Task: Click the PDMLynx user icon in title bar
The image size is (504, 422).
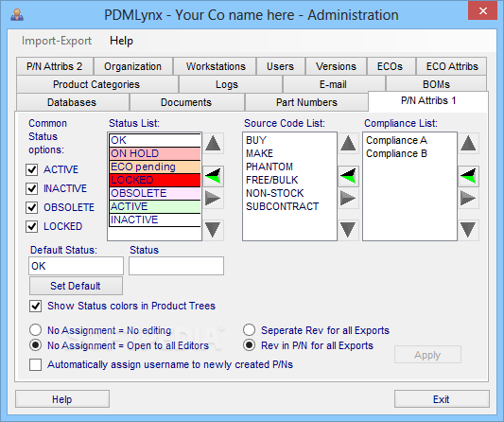Action: (x=17, y=15)
